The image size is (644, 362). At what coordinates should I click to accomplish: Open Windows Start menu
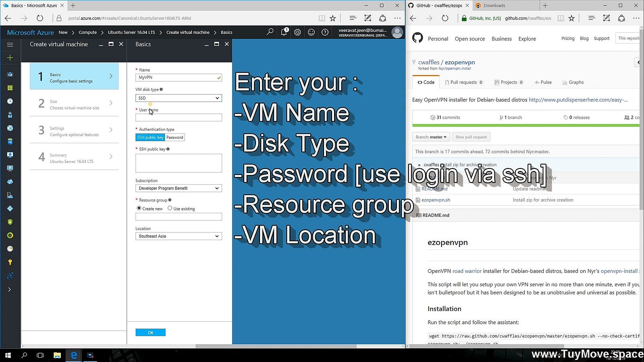pos(8,355)
